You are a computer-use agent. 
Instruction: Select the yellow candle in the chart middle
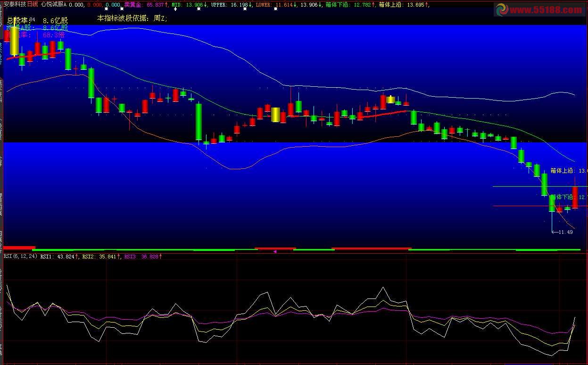click(275, 115)
